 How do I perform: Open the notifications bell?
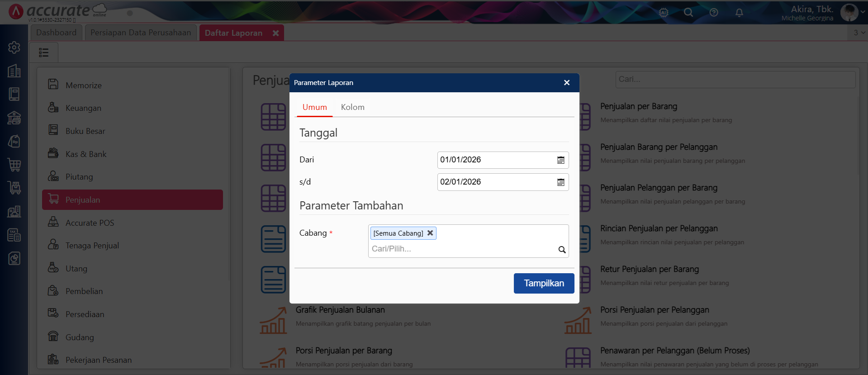(739, 13)
